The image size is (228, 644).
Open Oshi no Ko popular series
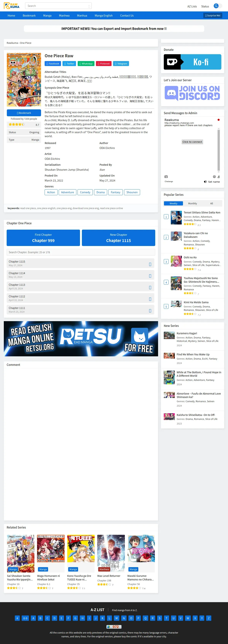(x=190, y=257)
